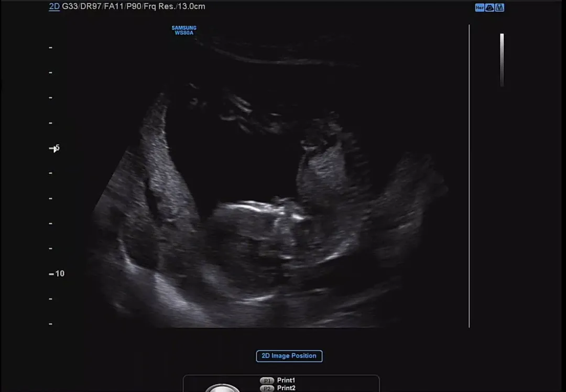Image resolution: width=566 pixels, height=392 pixels.
Task: Click the grayscale bar at upper right
Action: point(502,60)
